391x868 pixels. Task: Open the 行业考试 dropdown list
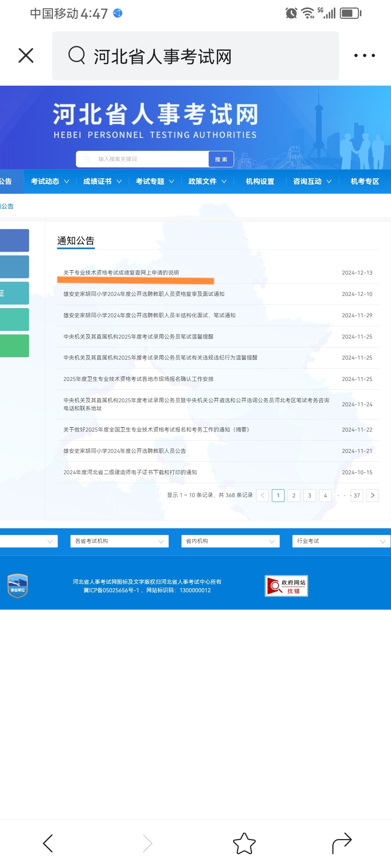[x=341, y=541]
